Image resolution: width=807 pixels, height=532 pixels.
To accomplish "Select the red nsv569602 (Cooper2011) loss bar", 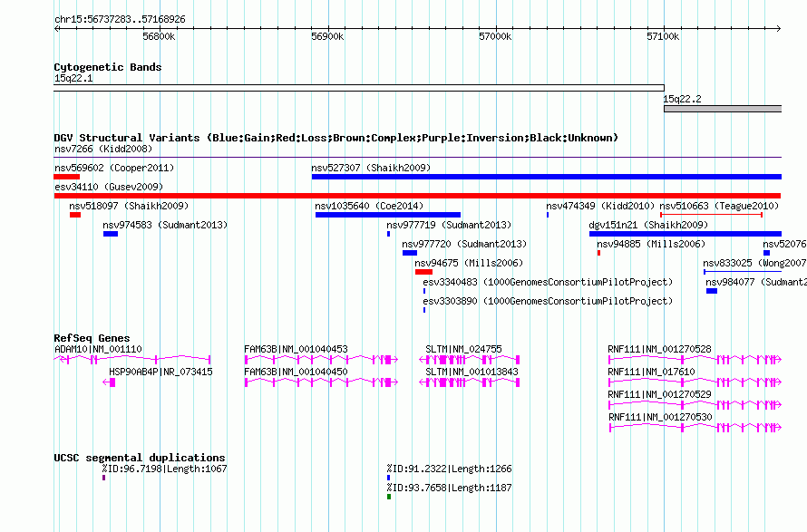I will (67, 177).
